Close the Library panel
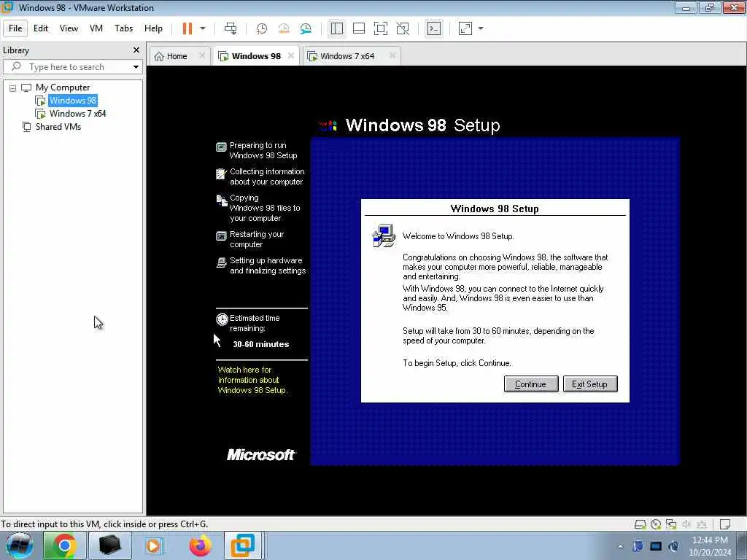Image resolution: width=747 pixels, height=560 pixels. (136, 50)
